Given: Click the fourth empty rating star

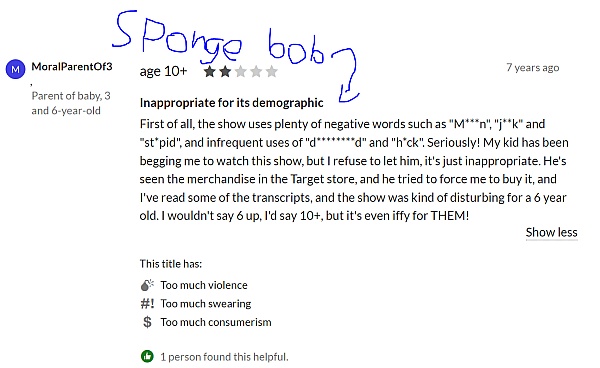Looking at the screenshot, I should click(256, 72).
